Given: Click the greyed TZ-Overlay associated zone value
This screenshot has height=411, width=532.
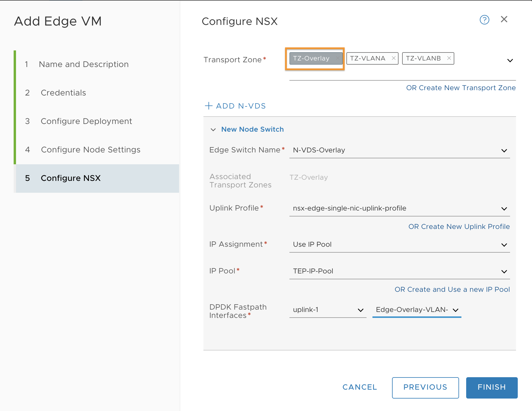Looking at the screenshot, I should [x=308, y=177].
